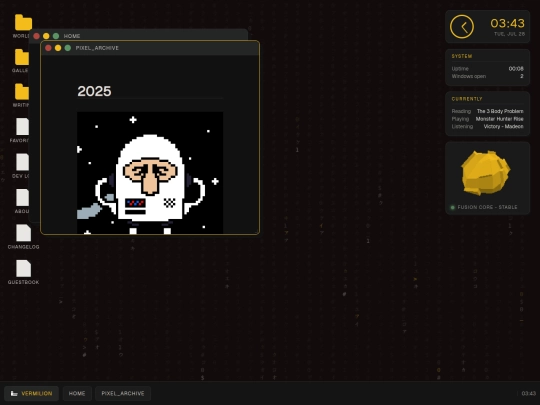
Task: Select the astronaut pixel art image
Action: coord(150,173)
